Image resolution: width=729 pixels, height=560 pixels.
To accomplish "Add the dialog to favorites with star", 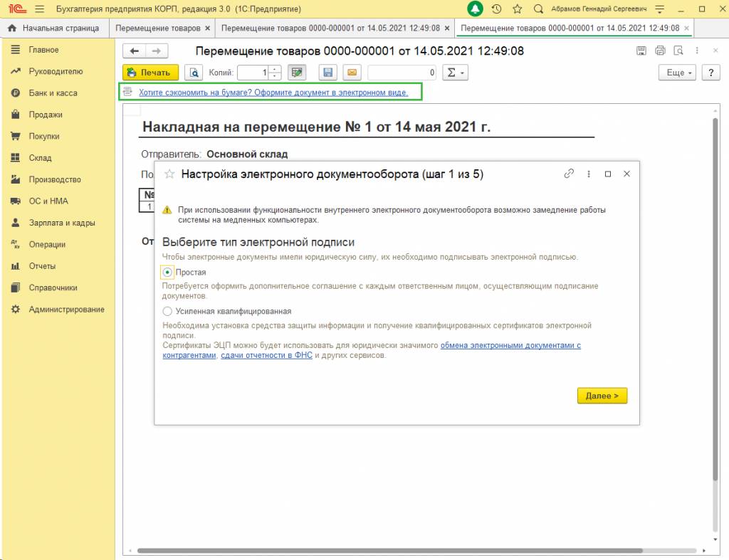I will click(169, 174).
